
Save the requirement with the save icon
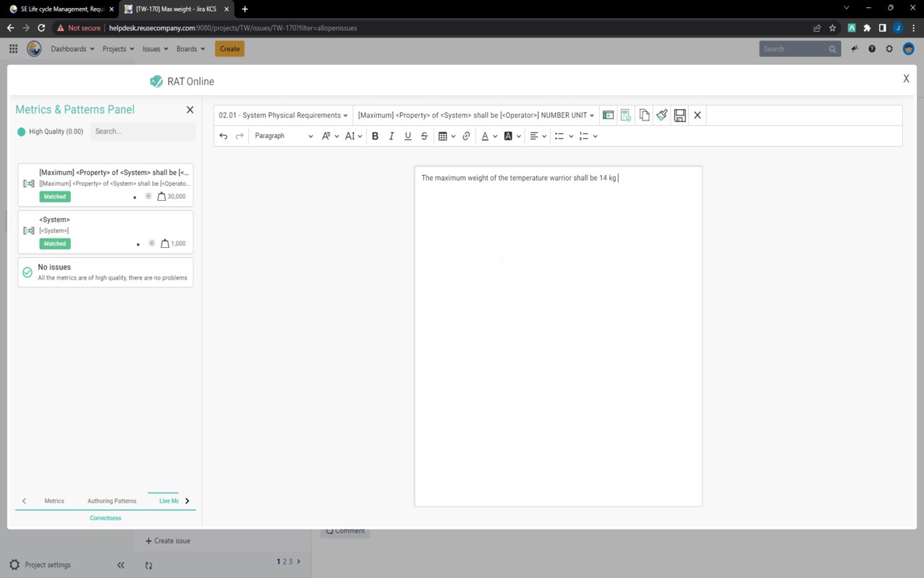(679, 115)
